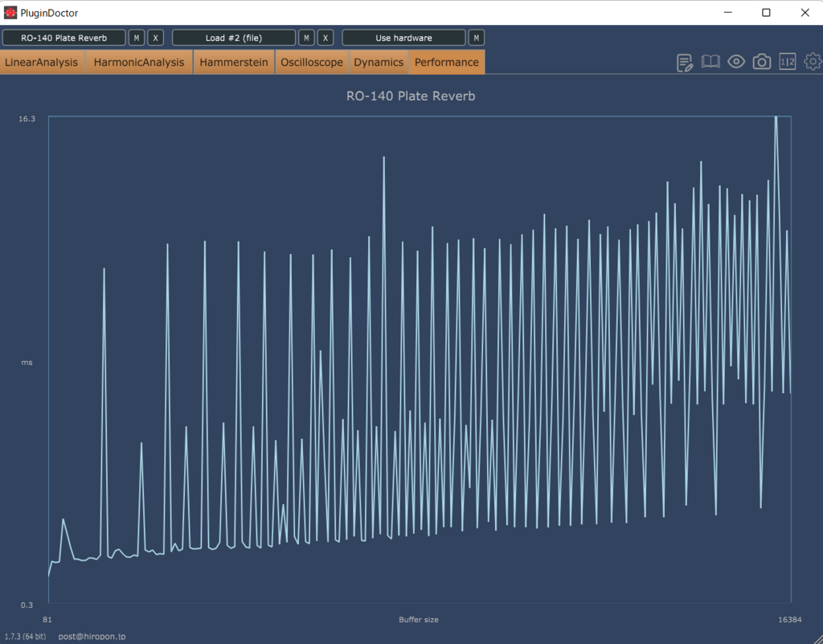Click the ms unit label
The height and width of the screenshot is (644, 823).
coord(27,362)
